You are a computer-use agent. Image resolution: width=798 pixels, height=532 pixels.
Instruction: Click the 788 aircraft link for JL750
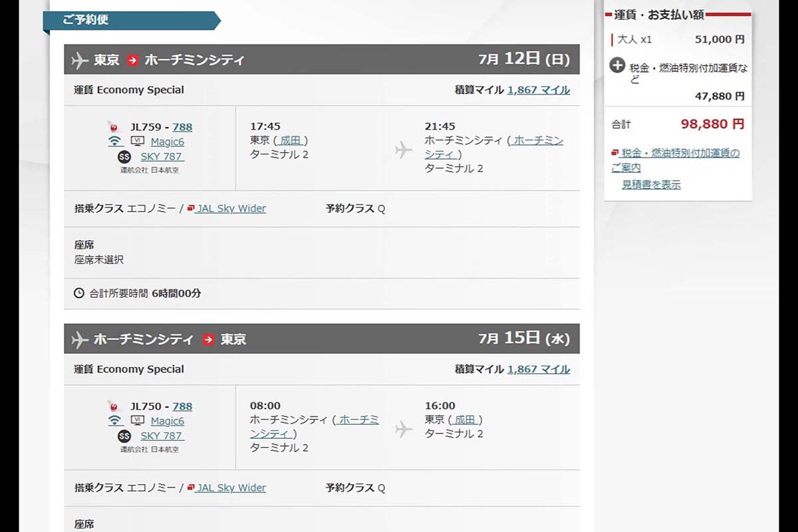[x=182, y=406]
